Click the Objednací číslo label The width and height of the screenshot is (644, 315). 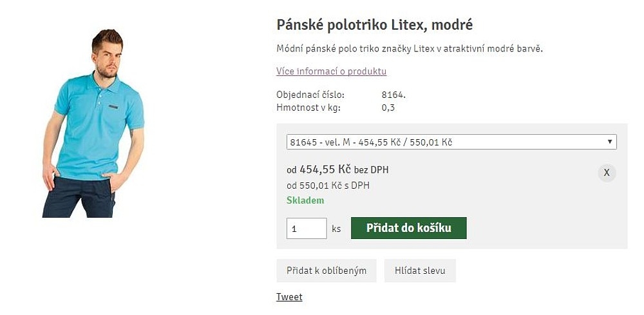310,95
